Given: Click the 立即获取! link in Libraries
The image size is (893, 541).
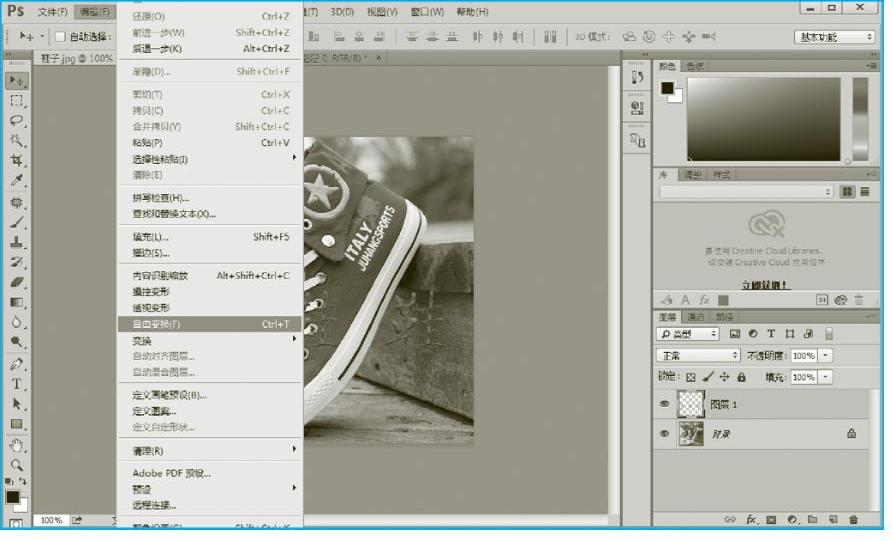Looking at the screenshot, I should pos(764,284).
